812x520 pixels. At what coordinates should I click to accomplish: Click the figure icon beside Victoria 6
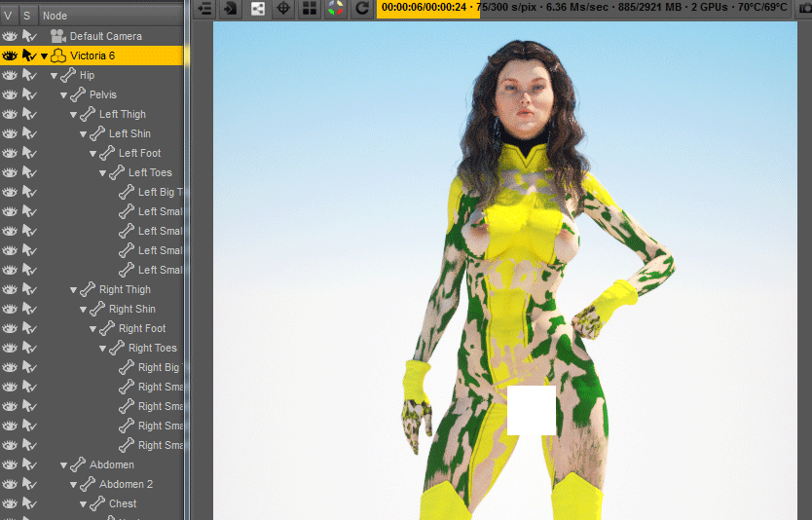pyautogui.click(x=58, y=56)
